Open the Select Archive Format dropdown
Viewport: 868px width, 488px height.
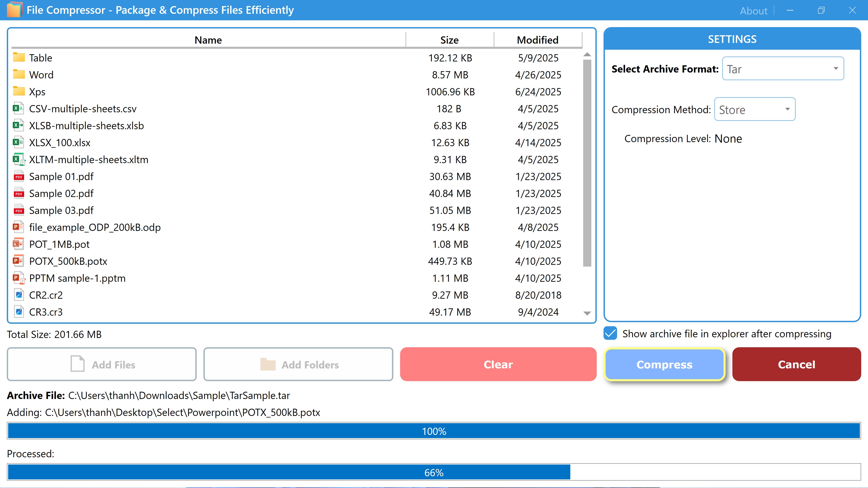783,69
